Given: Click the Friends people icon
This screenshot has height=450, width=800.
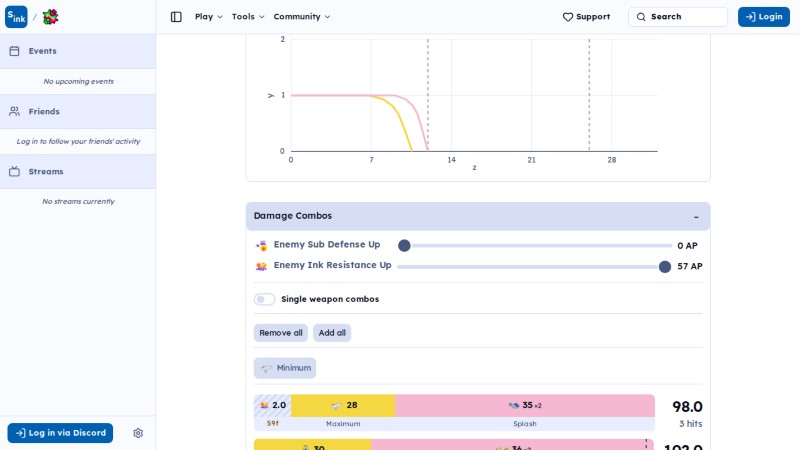Looking at the screenshot, I should tap(14, 111).
